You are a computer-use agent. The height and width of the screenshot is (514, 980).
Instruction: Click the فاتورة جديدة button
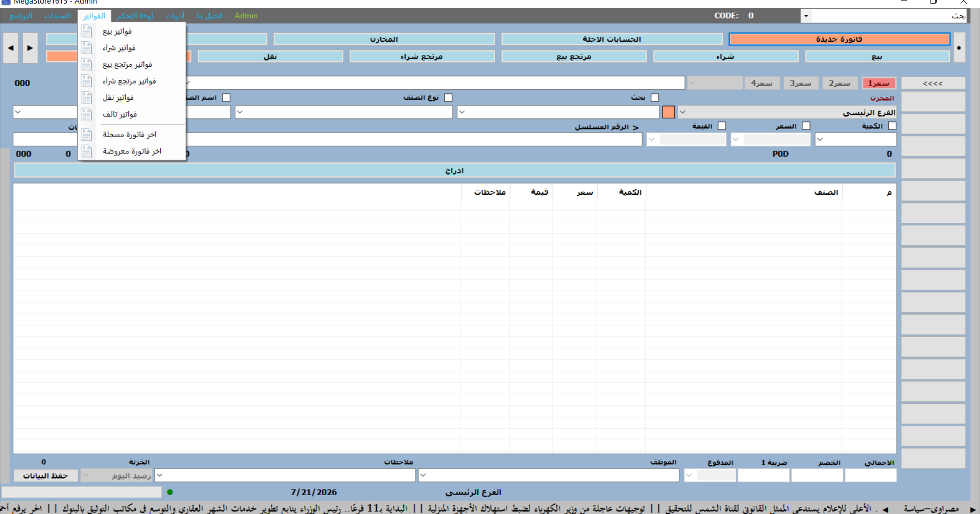pyautogui.click(x=839, y=39)
